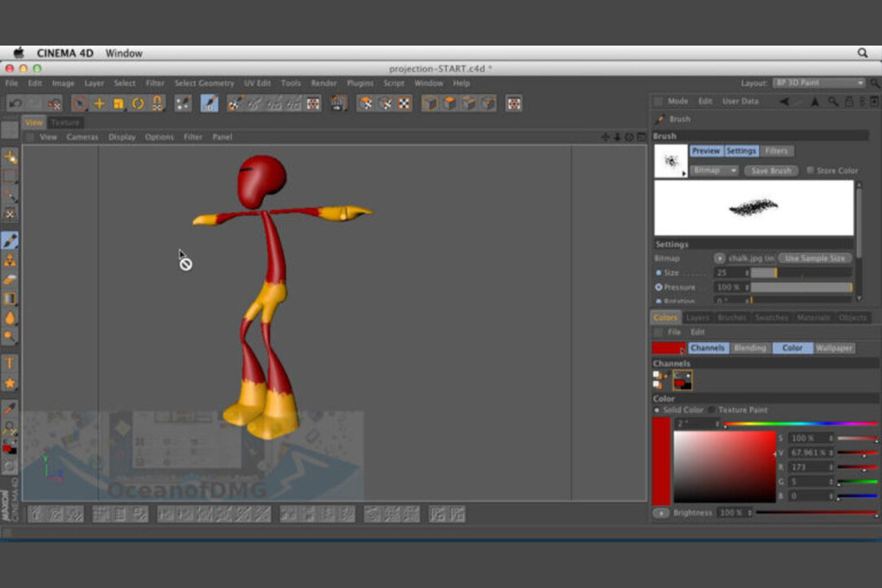Enable the Store Color checkbox

[x=810, y=171]
